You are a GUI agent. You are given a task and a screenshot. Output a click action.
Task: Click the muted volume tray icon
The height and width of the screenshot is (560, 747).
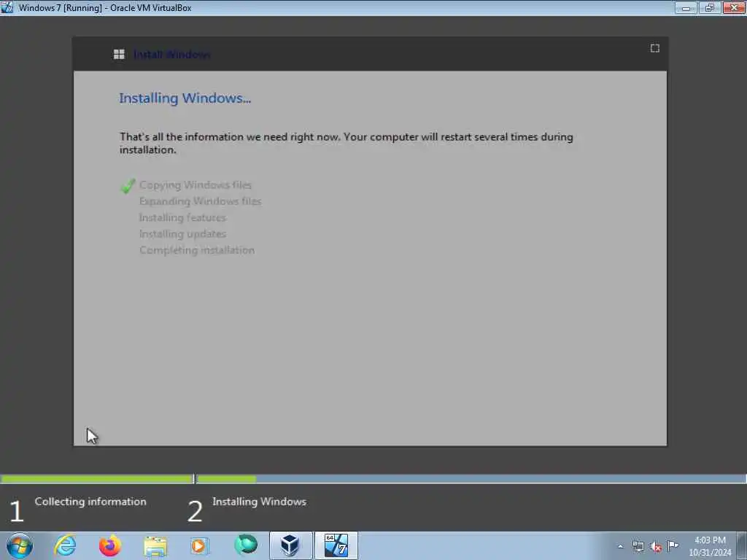click(656, 547)
